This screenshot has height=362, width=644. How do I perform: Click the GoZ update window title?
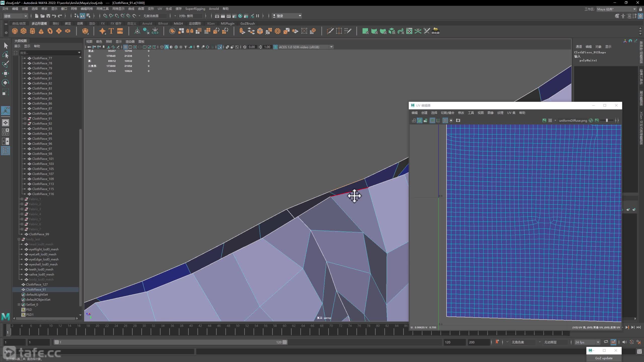[x=604, y=358]
